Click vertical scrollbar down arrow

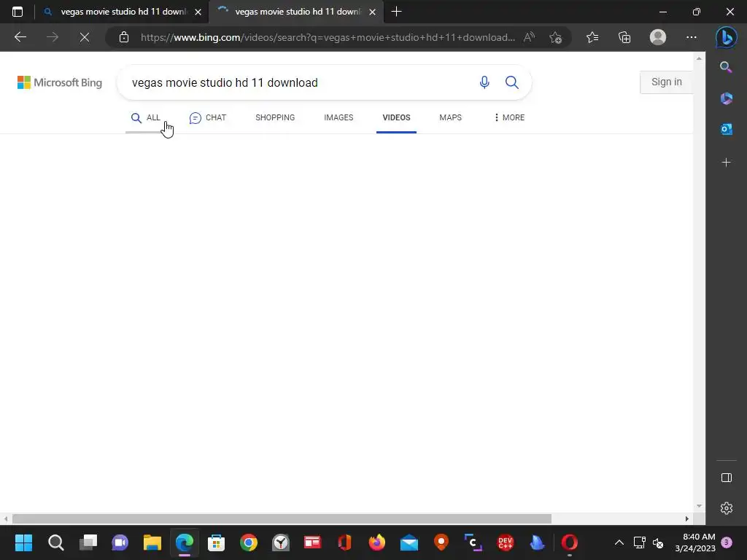[698, 506]
